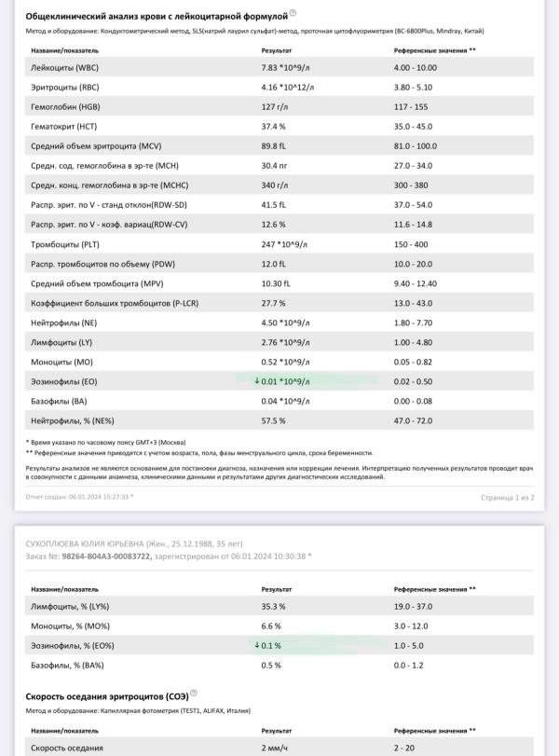Click the Гемоглобин (HGB) result 127 г/л
The height and width of the screenshot is (756, 559).
(x=276, y=107)
